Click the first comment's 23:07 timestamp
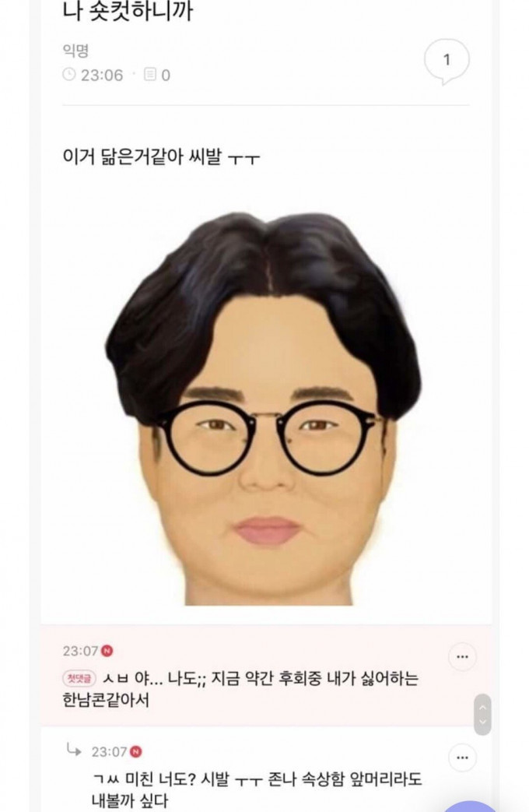 tap(80, 650)
